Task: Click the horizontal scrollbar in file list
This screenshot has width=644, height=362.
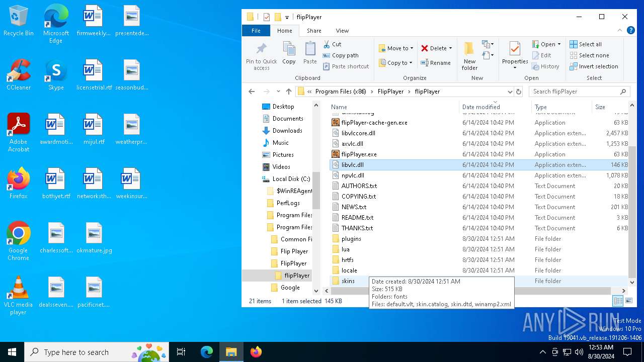Action: [471, 291]
